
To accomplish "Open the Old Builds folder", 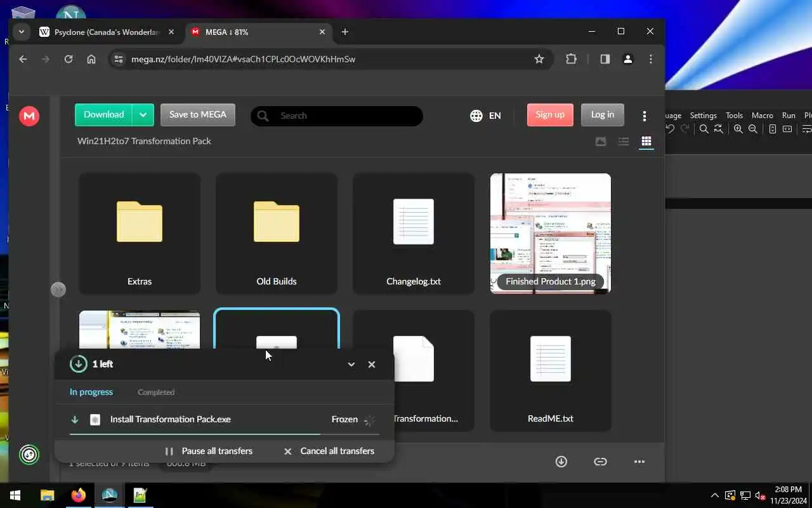I will point(277,233).
